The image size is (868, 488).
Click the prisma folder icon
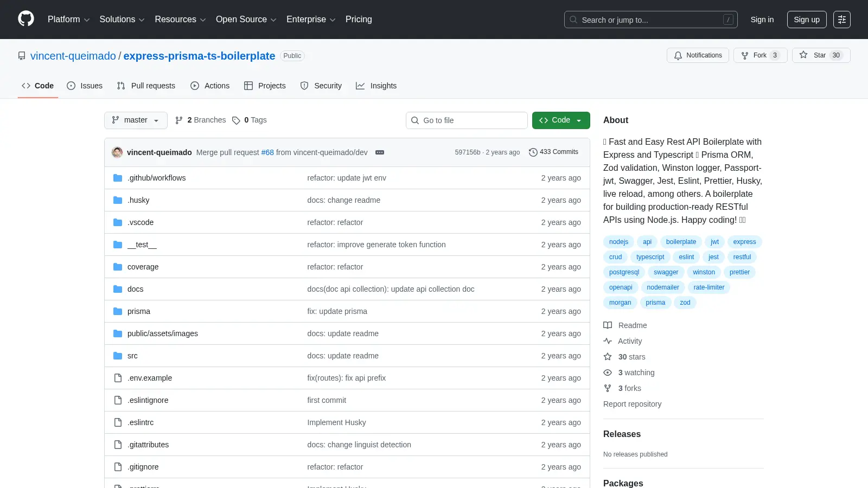(x=118, y=311)
